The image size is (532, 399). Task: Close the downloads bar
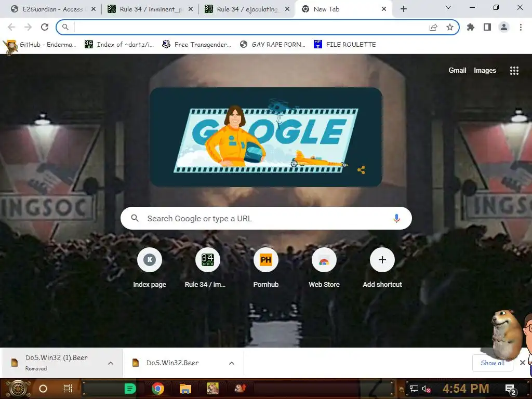(x=523, y=363)
